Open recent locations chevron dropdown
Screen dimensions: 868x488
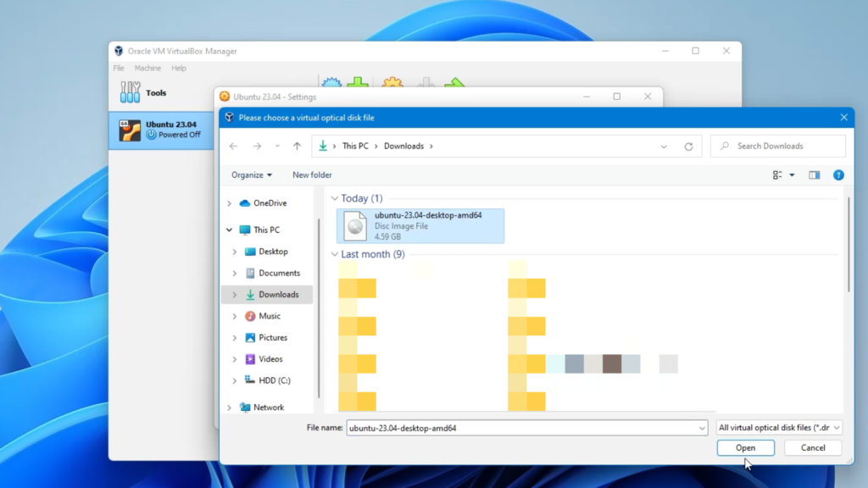(277, 146)
